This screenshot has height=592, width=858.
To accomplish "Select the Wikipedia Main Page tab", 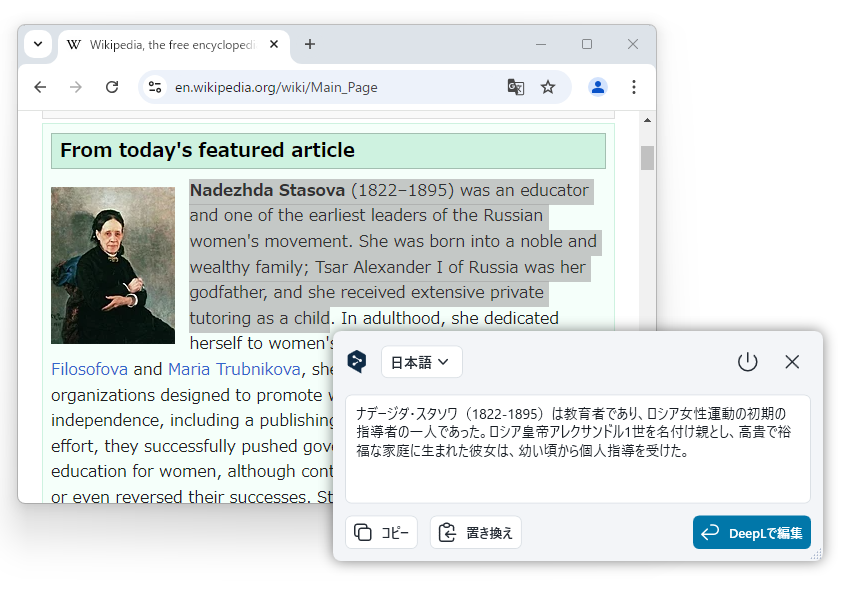I will 170,44.
